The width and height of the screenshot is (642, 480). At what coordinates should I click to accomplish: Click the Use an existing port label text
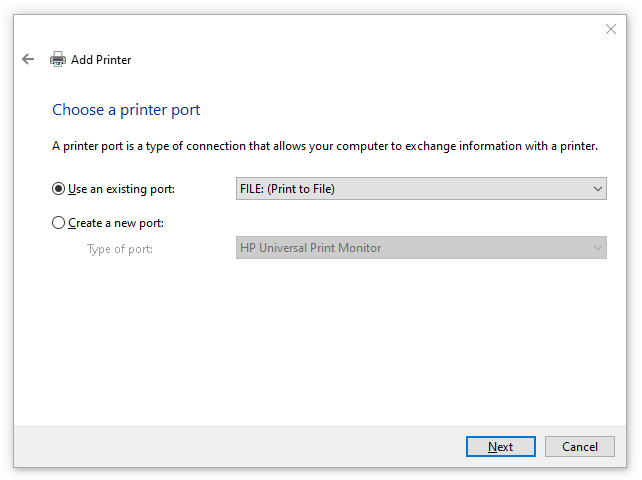click(x=121, y=189)
